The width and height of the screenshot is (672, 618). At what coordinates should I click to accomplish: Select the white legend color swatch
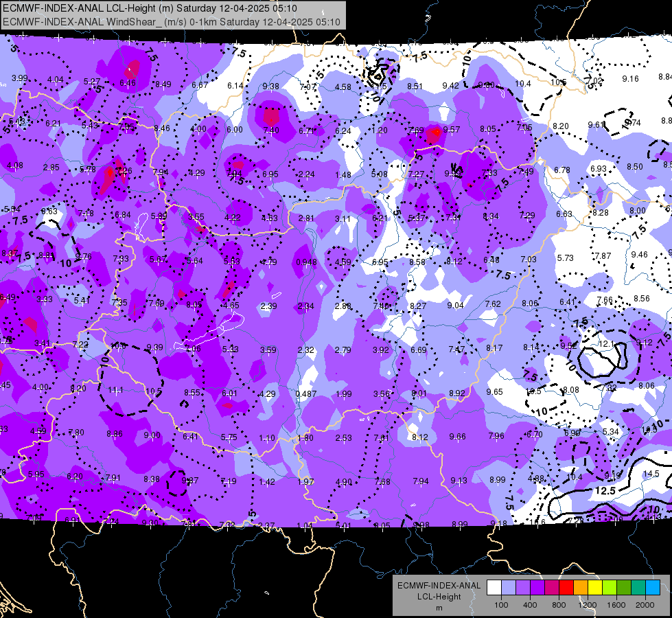click(494, 587)
